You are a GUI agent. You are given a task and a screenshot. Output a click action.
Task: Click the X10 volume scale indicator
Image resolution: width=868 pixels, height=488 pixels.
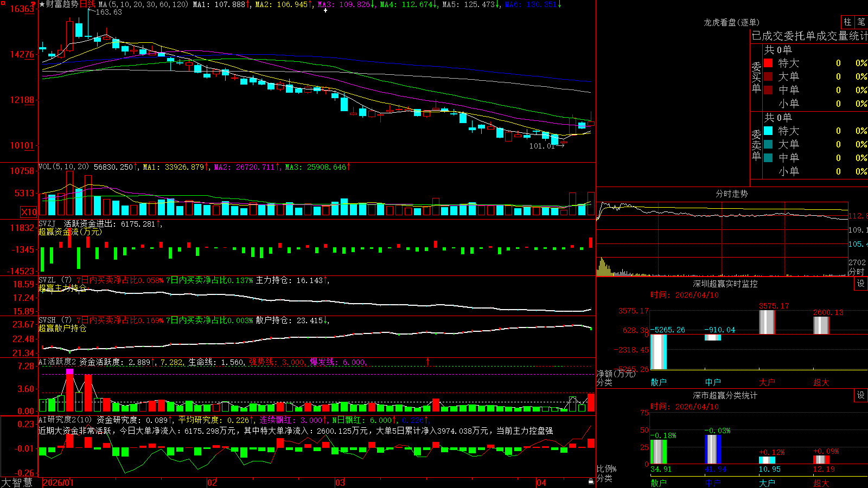point(29,212)
